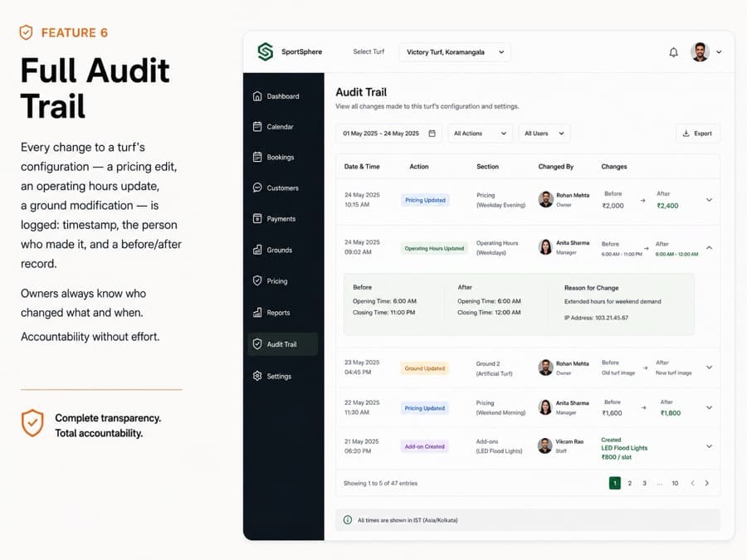Click the date range 01 May 2025 field

(x=388, y=134)
